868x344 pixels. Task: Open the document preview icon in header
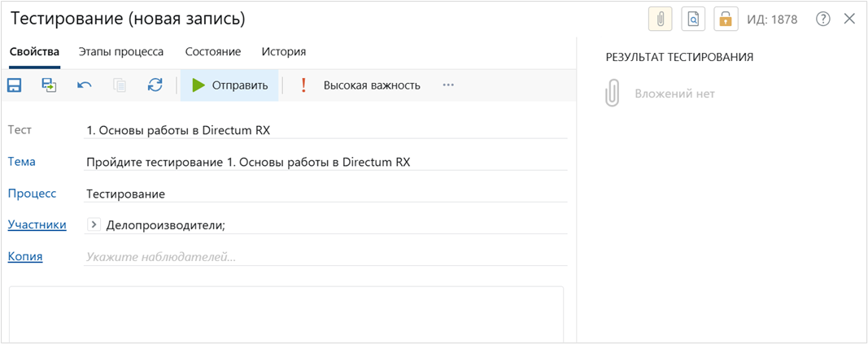click(x=693, y=19)
